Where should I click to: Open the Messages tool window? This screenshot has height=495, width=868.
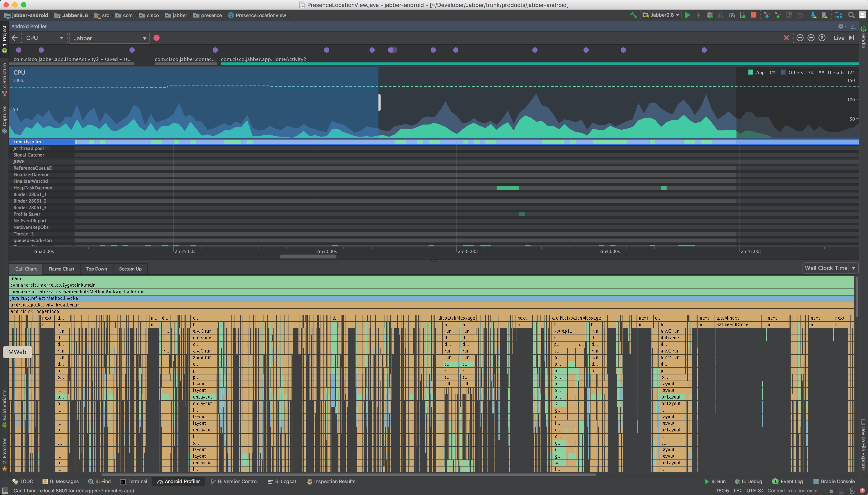pos(60,481)
